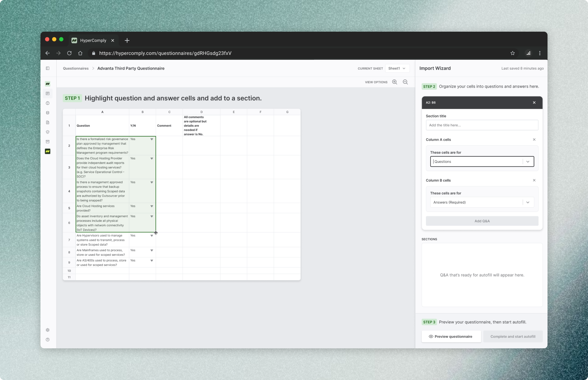Select row 10 header
The height and width of the screenshot is (380, 588).
[x=69, y=271]
